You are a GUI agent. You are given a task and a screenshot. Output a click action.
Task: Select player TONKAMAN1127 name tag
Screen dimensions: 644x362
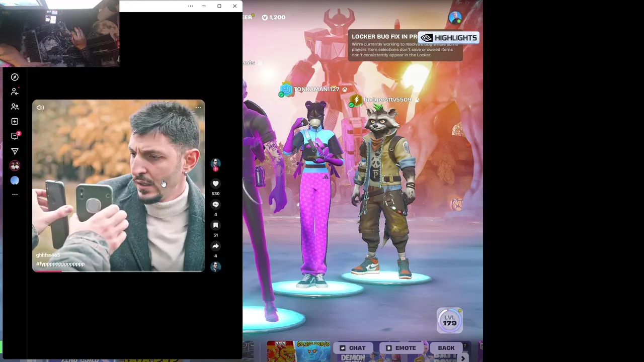pyautogui.click(x=316, y=89)
